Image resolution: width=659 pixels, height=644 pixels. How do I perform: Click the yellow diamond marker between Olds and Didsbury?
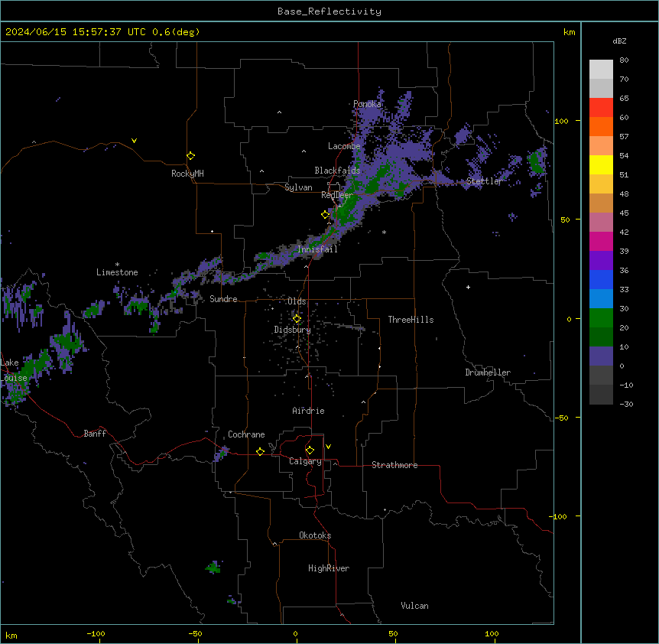(x=297, y=319)
